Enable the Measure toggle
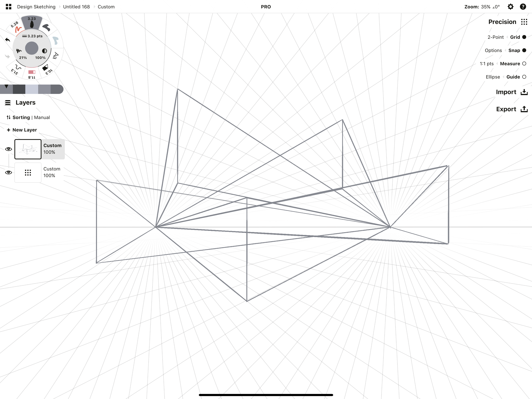Viewport: 532px width, 399px height. point(524,64)
